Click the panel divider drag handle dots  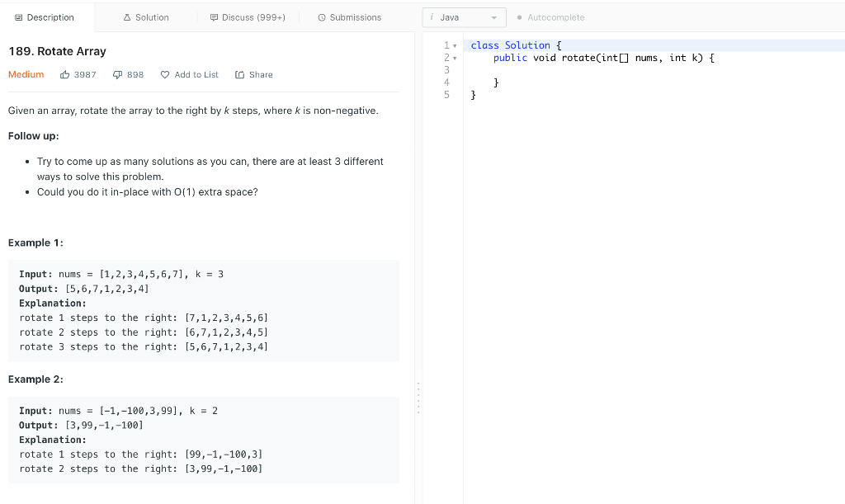pyautogui.click(x=418, y=398)
